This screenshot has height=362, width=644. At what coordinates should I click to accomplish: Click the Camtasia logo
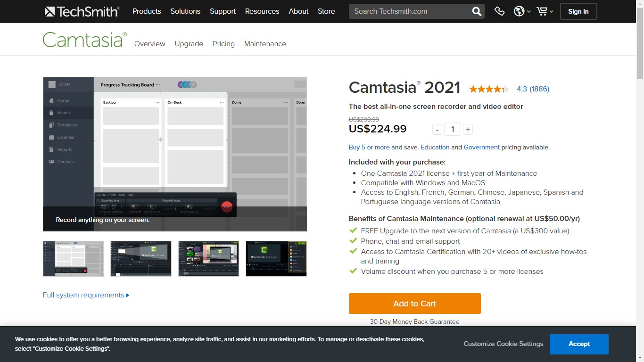(x=85, y=40)
